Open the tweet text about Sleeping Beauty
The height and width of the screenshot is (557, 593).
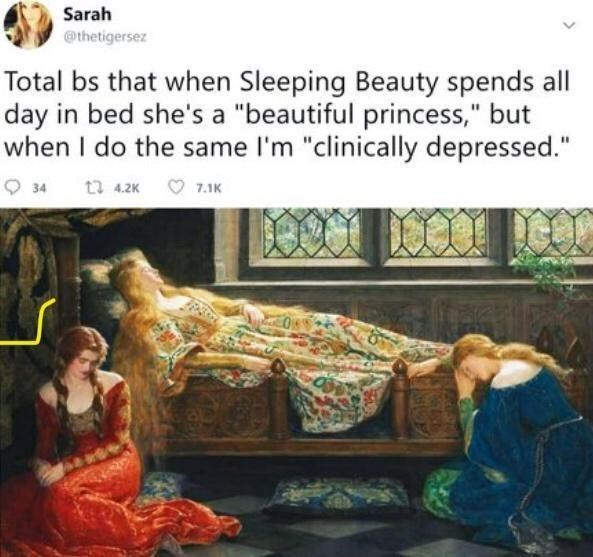[x=287, y=114]
